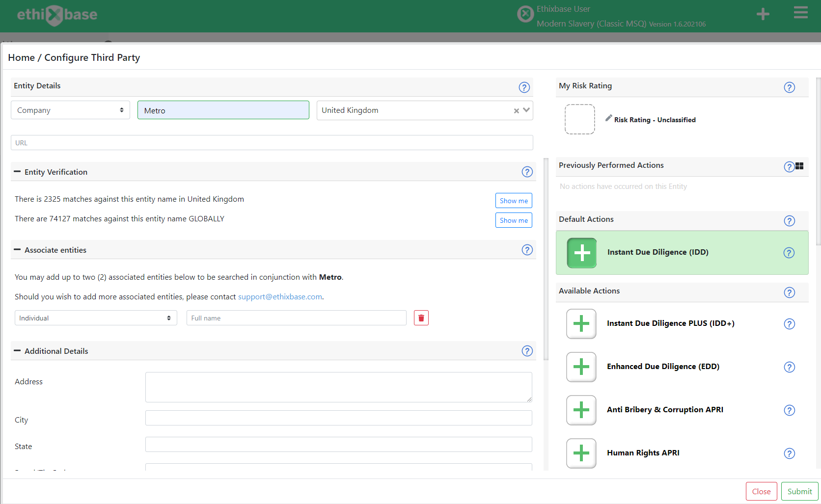Click the URL input field

coord(272,143)
